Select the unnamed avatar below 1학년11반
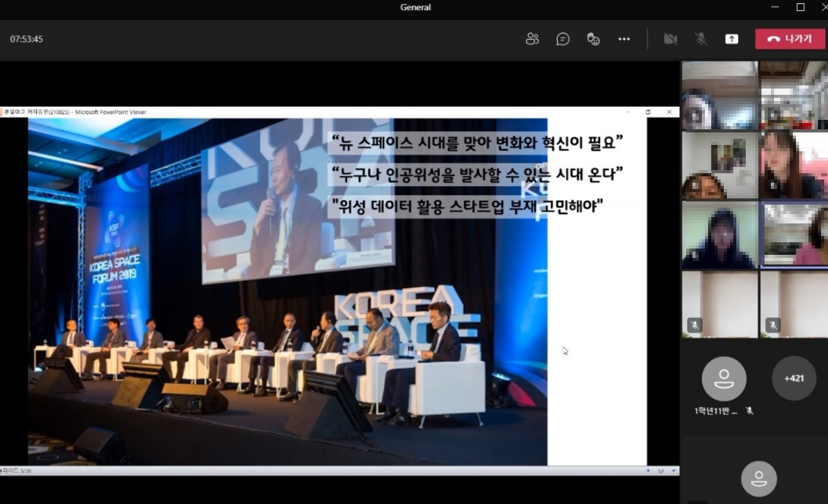The image size is (828, 504). [x=758, y=479]
